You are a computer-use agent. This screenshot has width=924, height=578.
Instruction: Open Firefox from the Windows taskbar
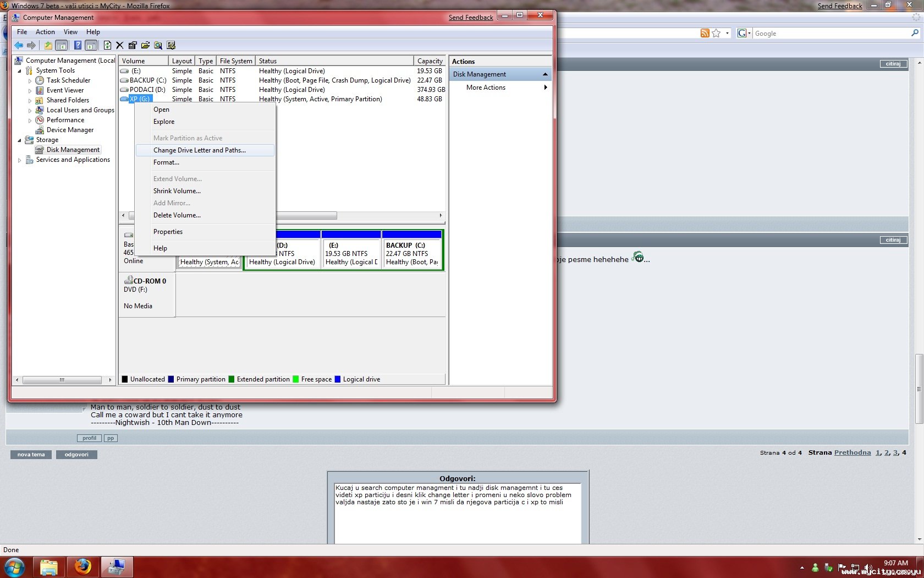83,566
